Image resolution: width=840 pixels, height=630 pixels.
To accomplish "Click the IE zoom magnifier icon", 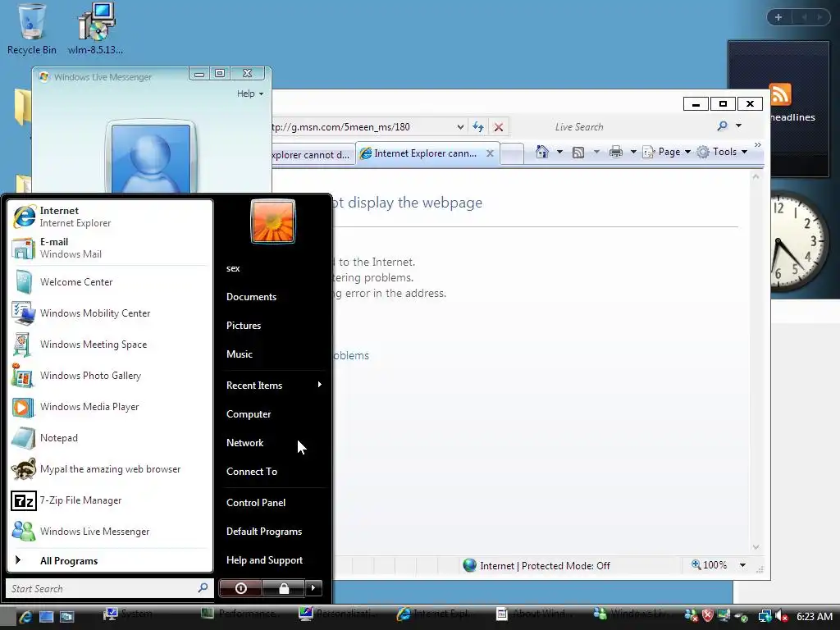I will [x=696, y=564].
